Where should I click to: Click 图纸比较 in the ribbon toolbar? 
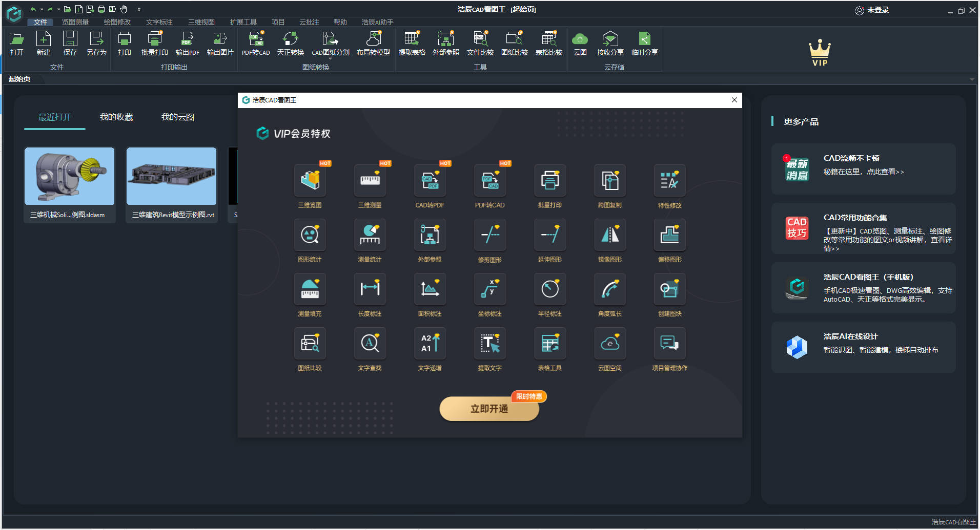point(515,43)
